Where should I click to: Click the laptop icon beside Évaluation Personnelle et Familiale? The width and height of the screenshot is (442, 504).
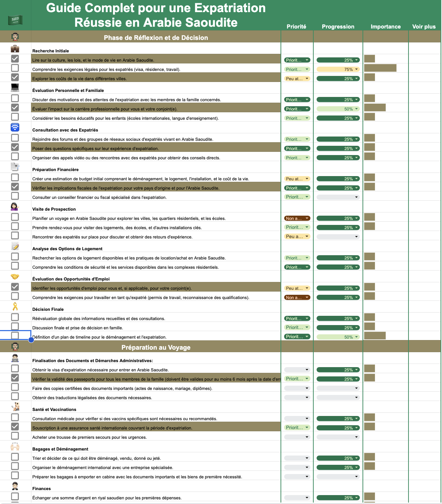click(15, 88)
